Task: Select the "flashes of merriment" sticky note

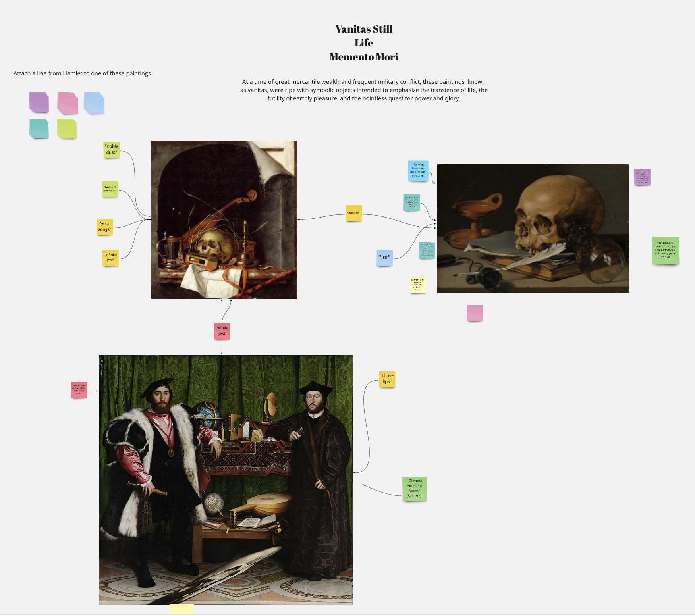Action: [x=110, y=189]
